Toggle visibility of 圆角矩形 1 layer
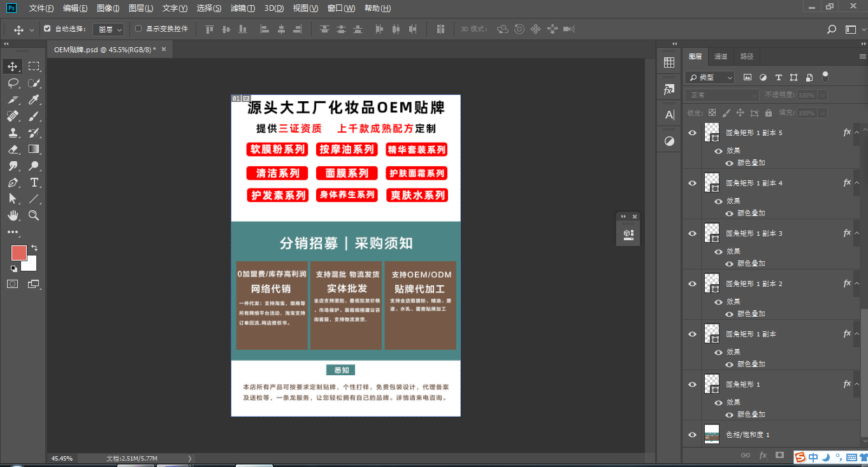The height and width of the screenshot is (467, 868). pyautogui.click(x=692, y=384)
